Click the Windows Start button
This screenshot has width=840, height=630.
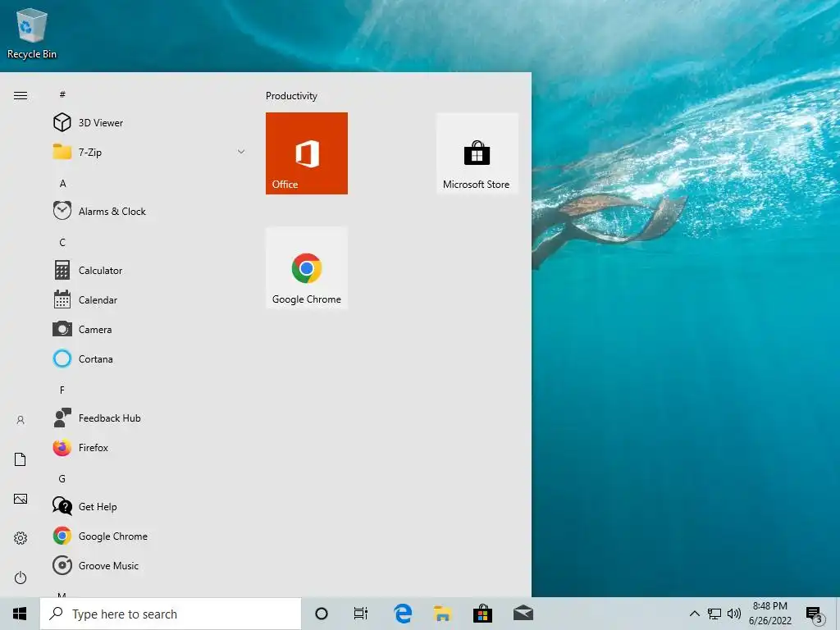click(x=20, y=614)
